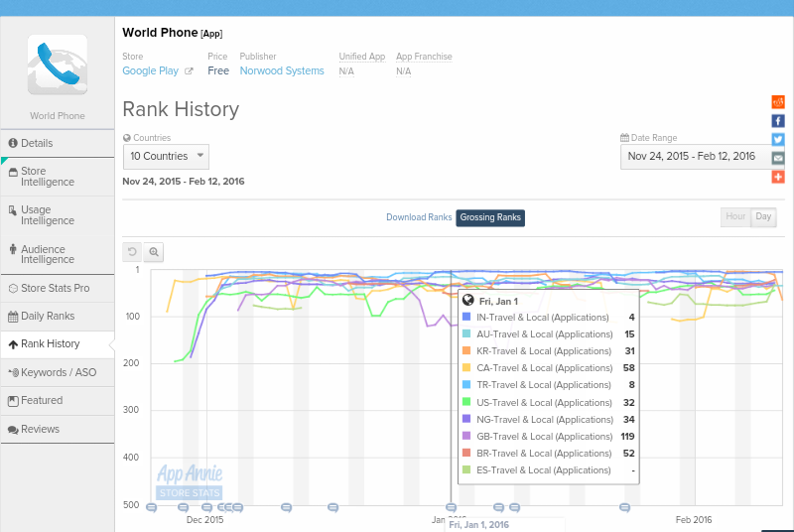The width and height of the screenshot is (794, 532).
Task: Switch to the Download Ranks tab
Action: (x=419, y=217)
